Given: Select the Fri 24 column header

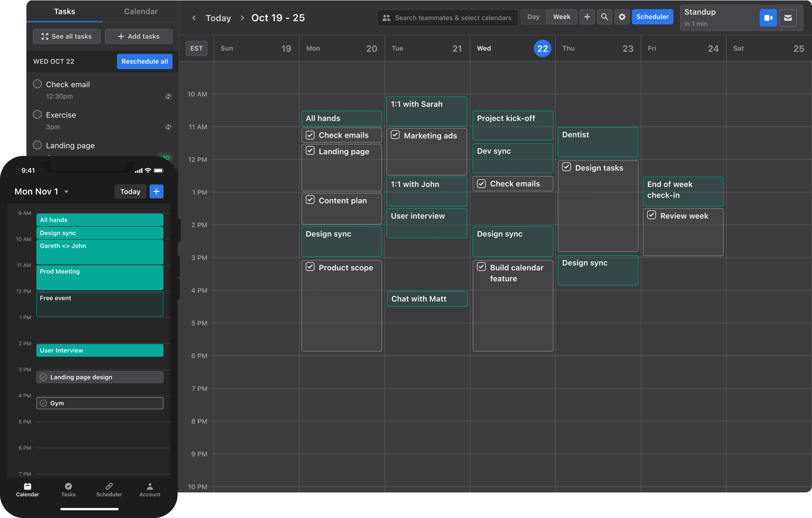Looking at the screenshot, I should point(683,49).
